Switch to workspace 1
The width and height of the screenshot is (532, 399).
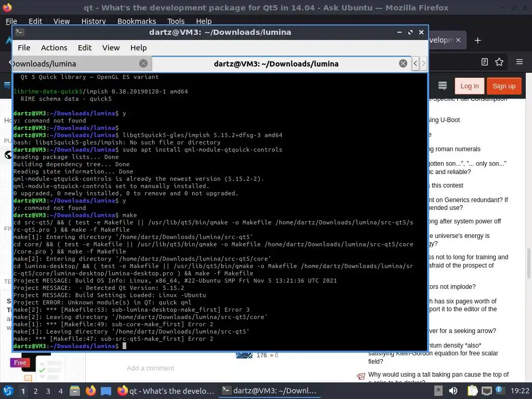point(23,391)
